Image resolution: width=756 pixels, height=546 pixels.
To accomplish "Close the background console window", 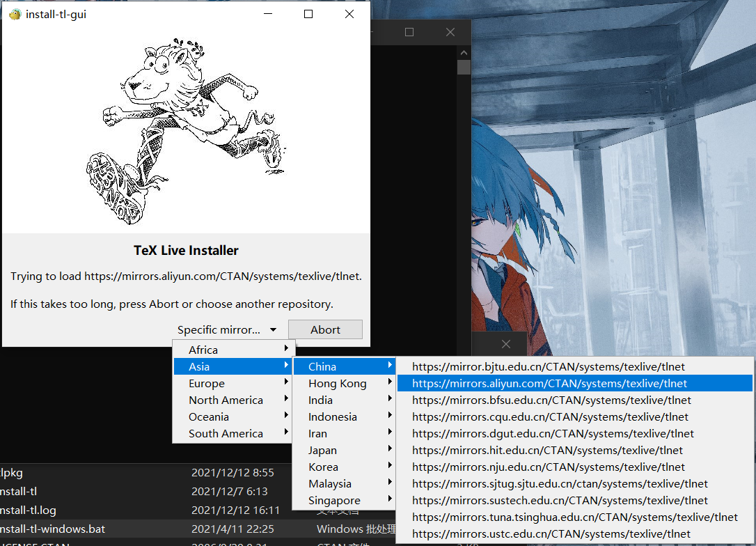I will click(x=450, y=32).
